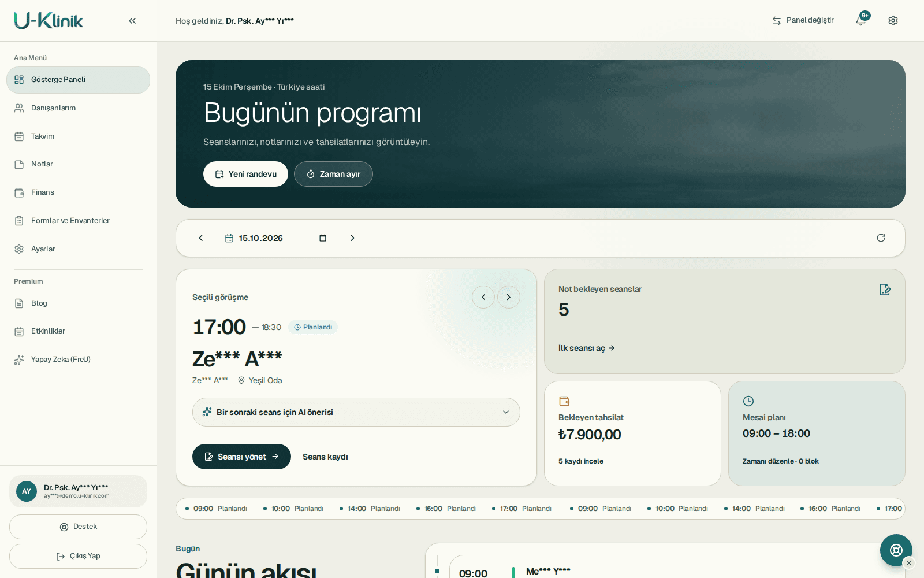Image resolution: width=924 pixels, height=578 pixels.
Task: Go to previous day arrow
Action: [x=201, y=238]
